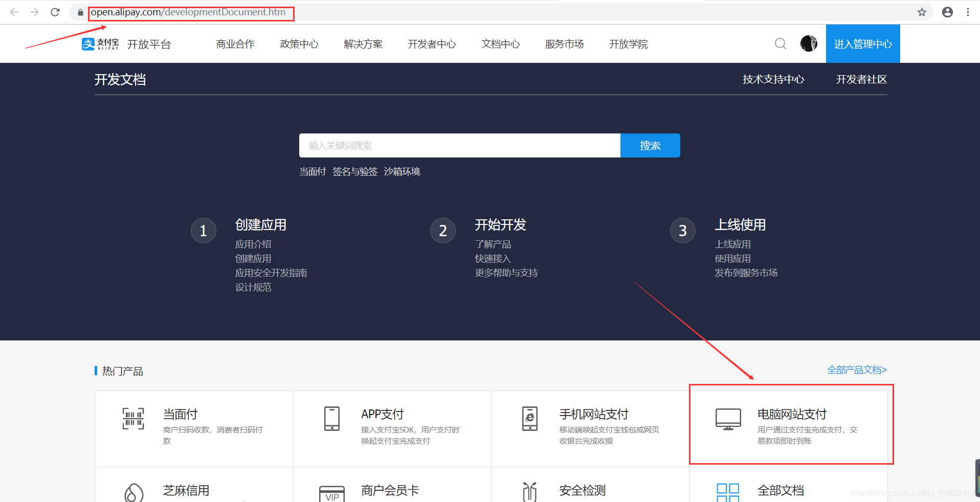
Task: Click the 当面付 search suggestion
Action: pyautogui.click(x=313, y=172)
